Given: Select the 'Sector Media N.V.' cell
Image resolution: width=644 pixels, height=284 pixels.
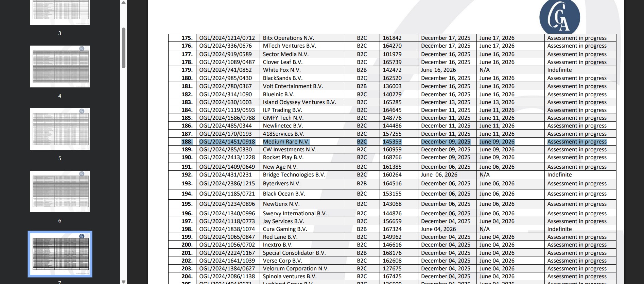Looking at the screenshot, I should coord(302,54).
